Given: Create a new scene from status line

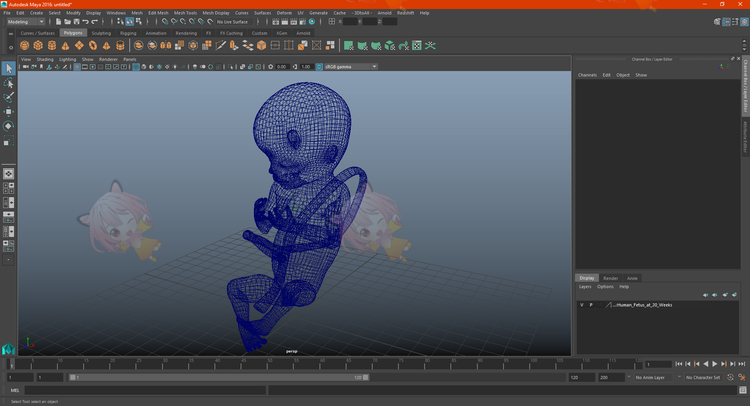Looking at the screenshot, I should tap(58, 22).
